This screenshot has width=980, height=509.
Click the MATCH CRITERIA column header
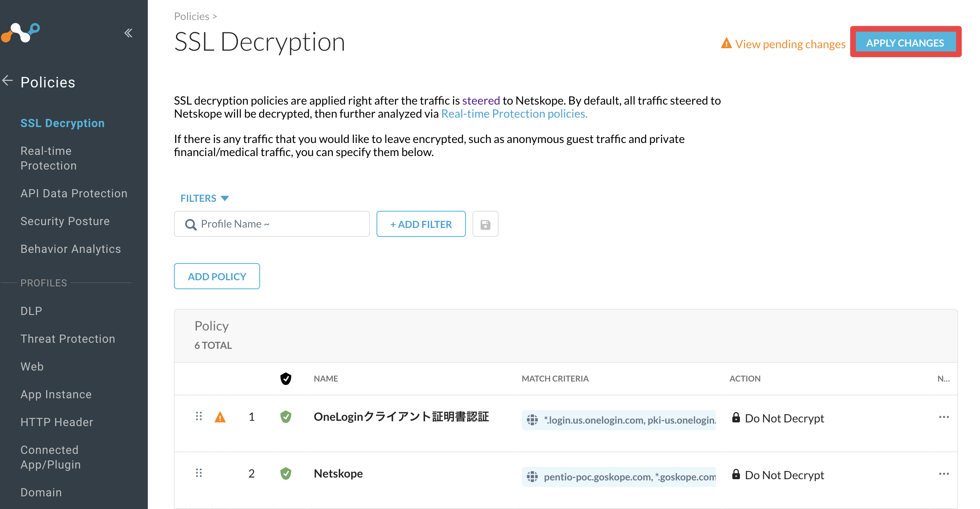pyautogui.click(x=555, y=379)
